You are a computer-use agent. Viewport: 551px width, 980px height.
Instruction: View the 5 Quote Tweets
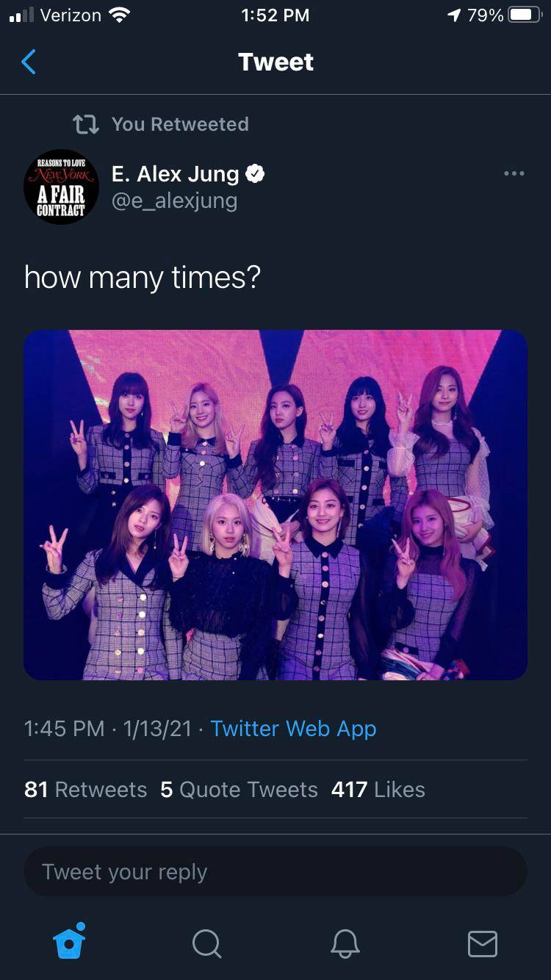[239, 790]
